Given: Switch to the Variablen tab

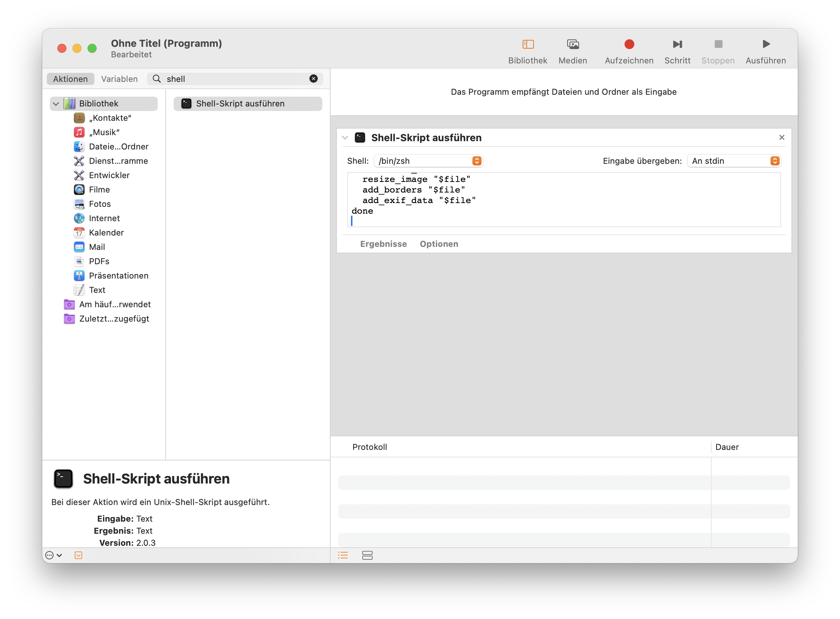Looking at the screenshot, I should click(119, 79).
